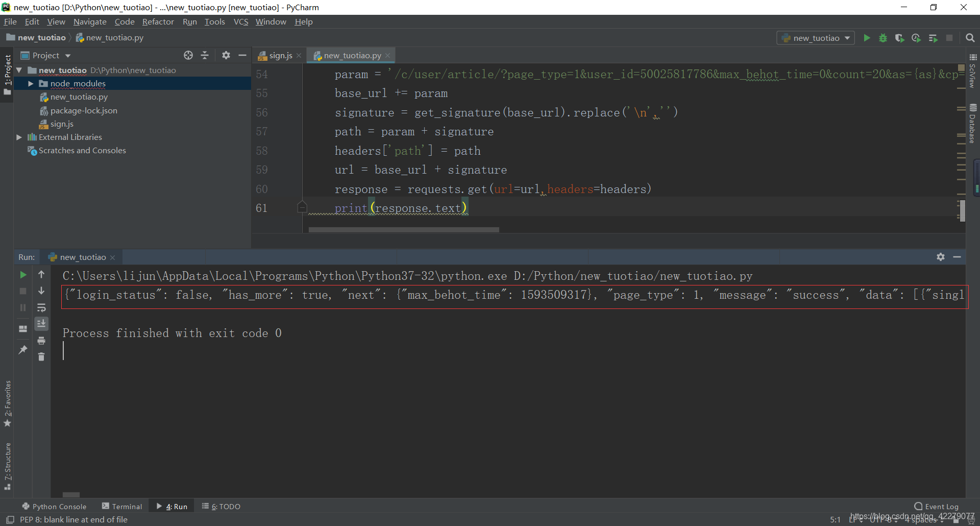Rerun the program in Run panel
This screenshot has width=980, height=526.
coord(23,275)
